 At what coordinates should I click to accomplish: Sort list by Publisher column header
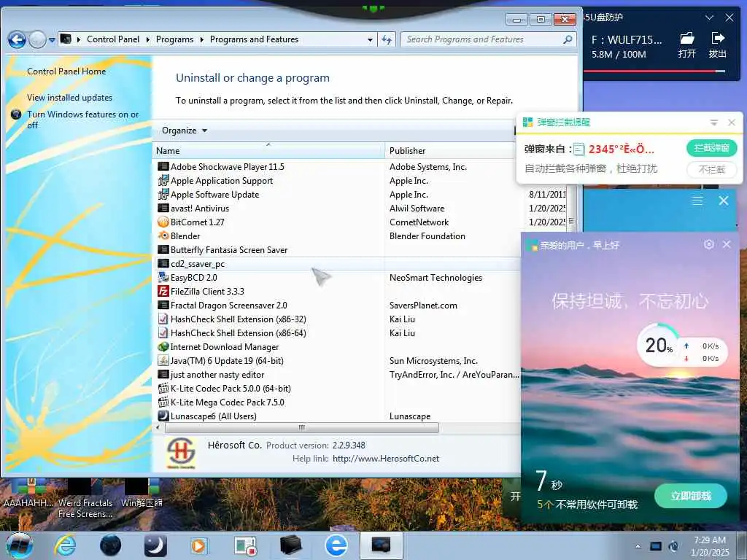pos(452,150)
